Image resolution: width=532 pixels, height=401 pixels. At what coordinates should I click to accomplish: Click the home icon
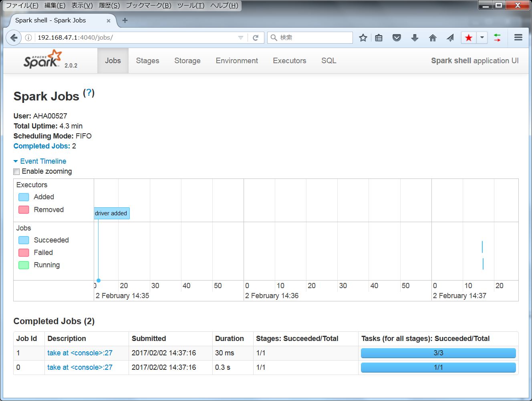[433, 37]
